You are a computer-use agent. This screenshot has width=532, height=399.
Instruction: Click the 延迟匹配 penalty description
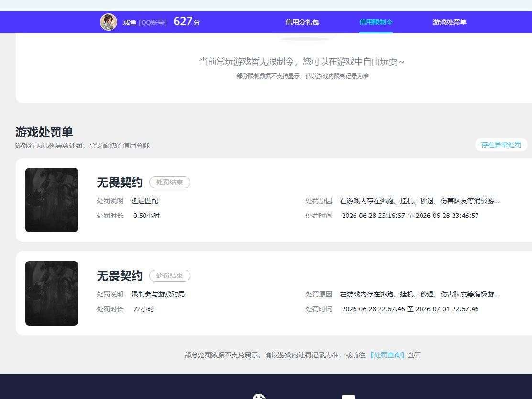145,201
